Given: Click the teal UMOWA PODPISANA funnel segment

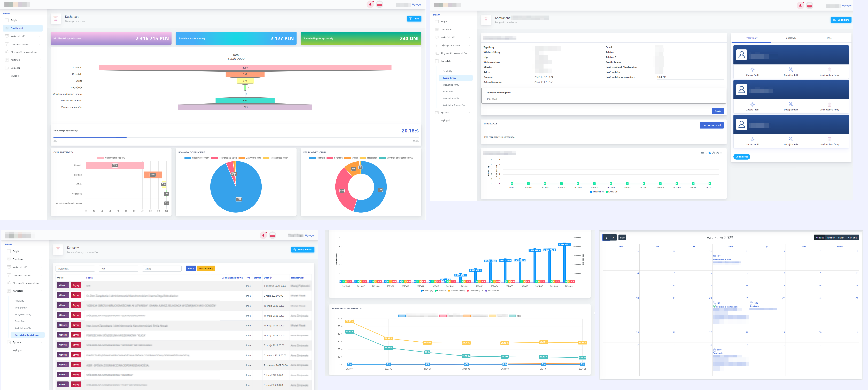Looking at the screenshot, I should 245,100.
